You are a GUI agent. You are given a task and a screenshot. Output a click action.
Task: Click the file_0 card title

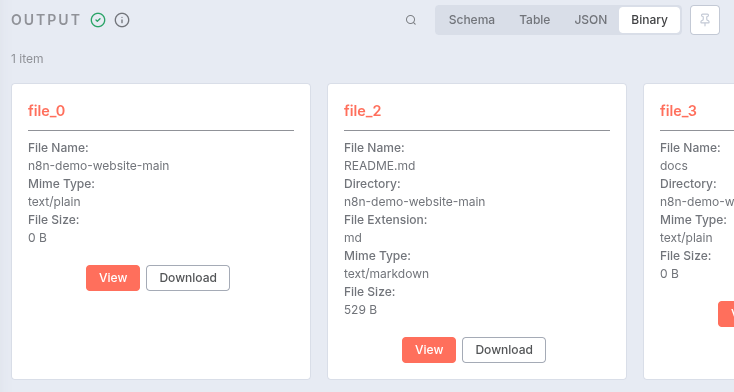click(x=46, y=111)
